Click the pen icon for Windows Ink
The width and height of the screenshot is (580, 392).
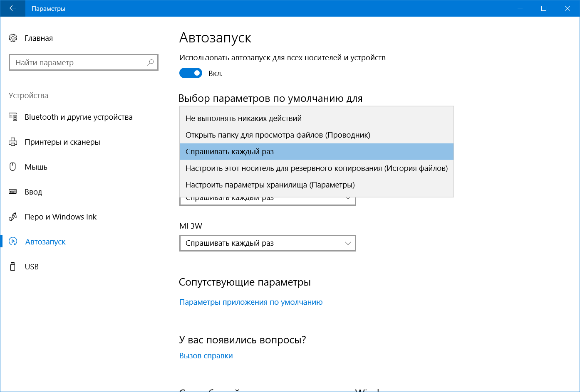pyautogui.click(x=13, y=217)
